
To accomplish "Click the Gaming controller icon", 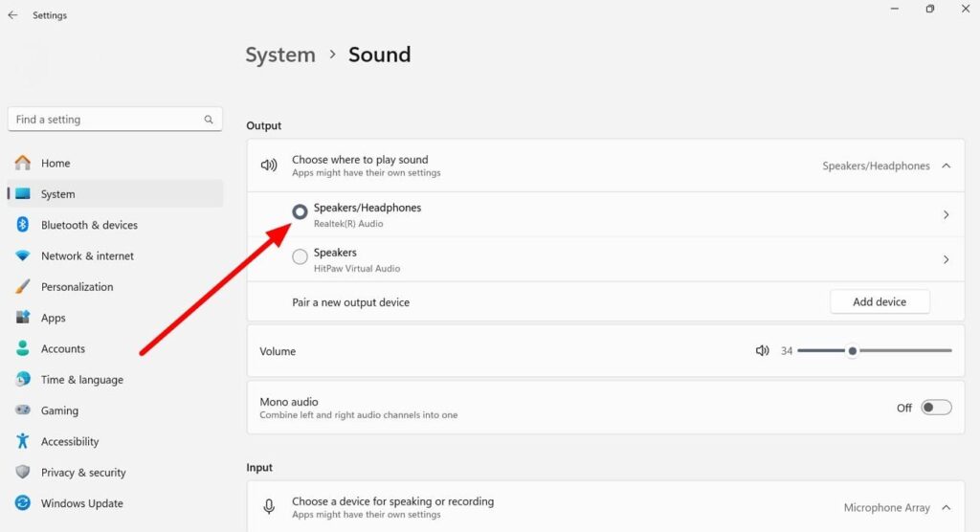I will point(23,410).
